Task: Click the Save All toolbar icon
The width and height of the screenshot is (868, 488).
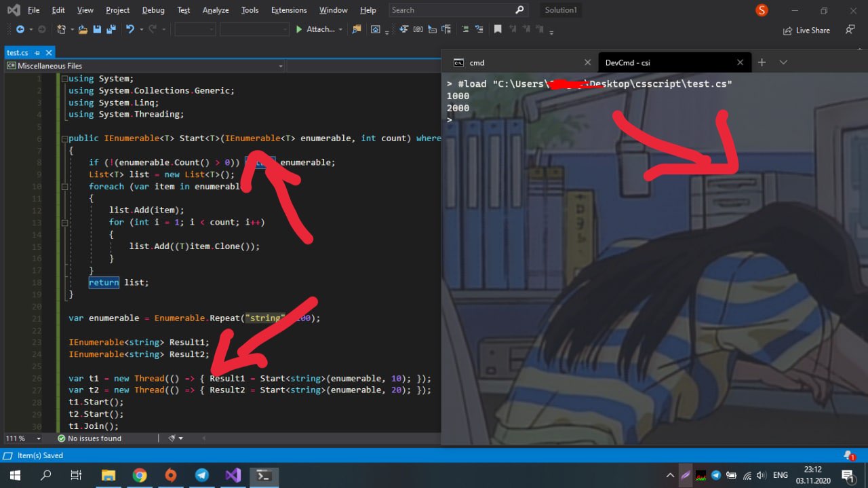Action: (110, 29)
